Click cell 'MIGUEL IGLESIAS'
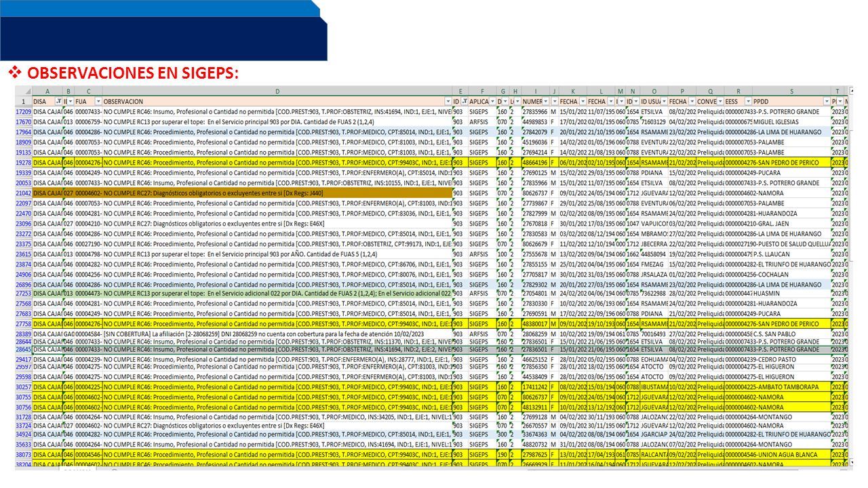Viewport: 868px width, 488px height. [791, 122]
